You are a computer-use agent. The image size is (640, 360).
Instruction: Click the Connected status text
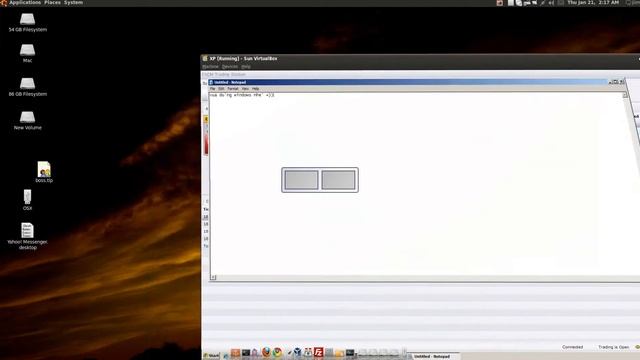(x=572, y=347)
